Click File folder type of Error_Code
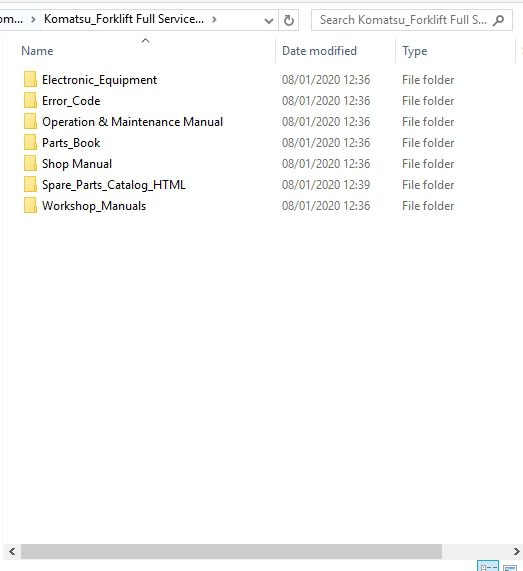This screenshot has height=571, width=523. pyautogui.click(x=428, y=101)
